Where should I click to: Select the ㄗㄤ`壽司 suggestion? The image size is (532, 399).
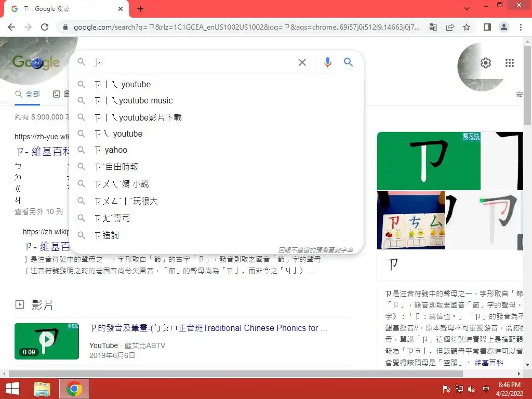coord(216,218)
